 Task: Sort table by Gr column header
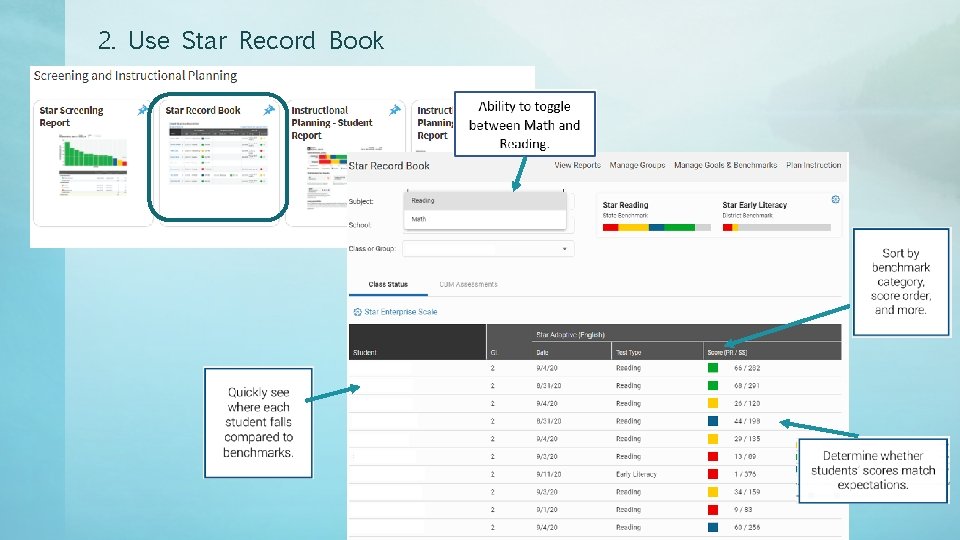click(x=493, y=353)
